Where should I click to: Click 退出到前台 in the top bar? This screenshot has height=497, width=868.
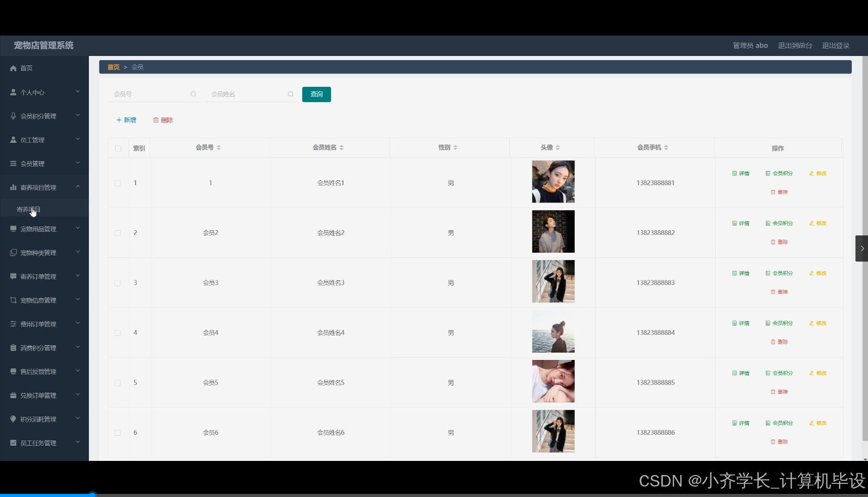795,46
